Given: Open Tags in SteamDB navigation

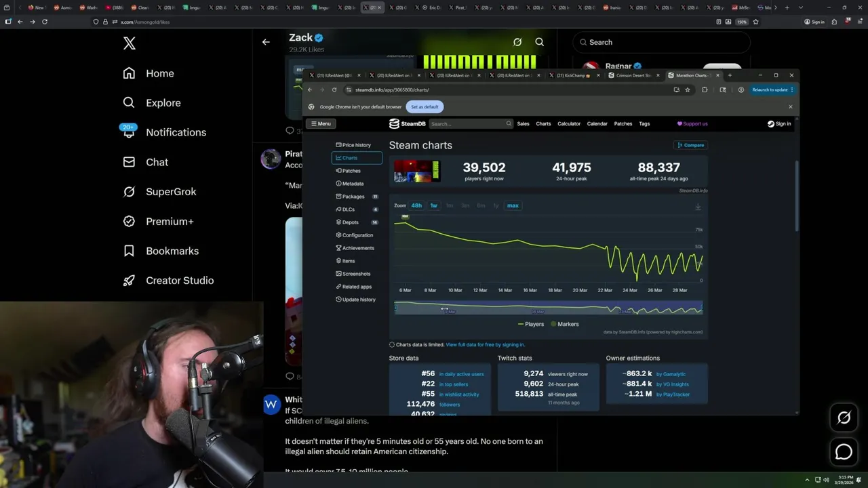Looking at the screenshot, I should point(644,124).
